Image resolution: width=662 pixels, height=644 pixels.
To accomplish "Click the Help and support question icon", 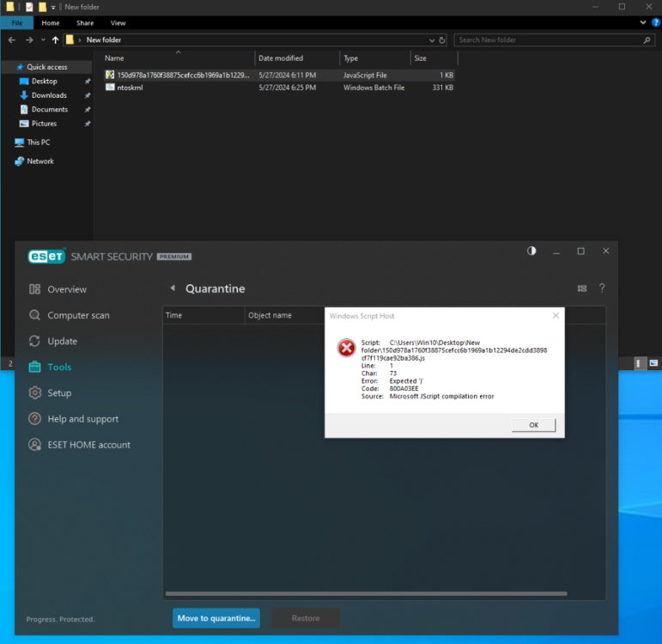I will pyautogui.click(x=34, y=419).
